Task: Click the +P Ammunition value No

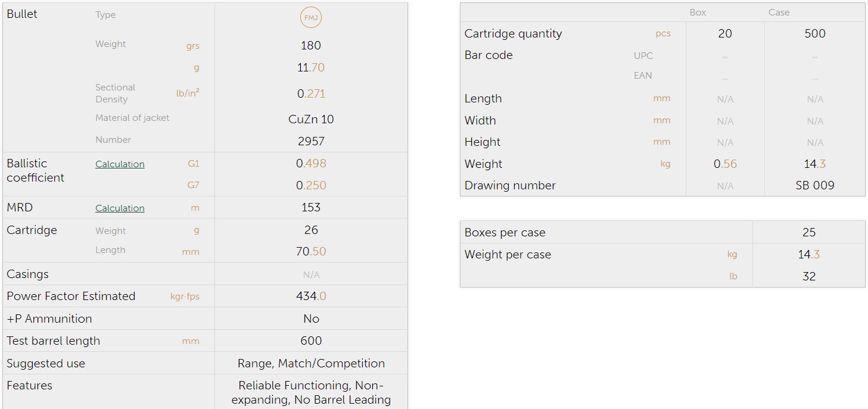Action: (x=311, y=319)
